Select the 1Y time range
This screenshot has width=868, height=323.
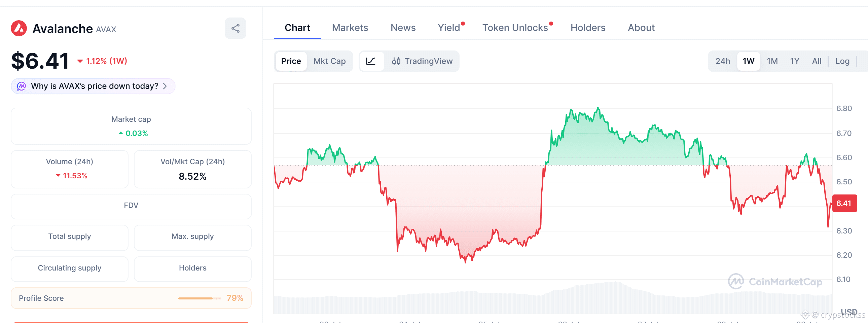click(x=795, y=61)
